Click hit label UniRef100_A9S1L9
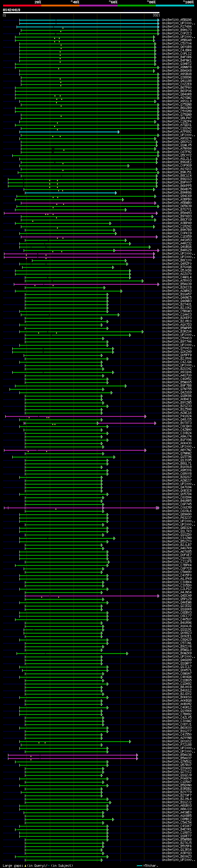The image size is (197, 868). [177, 101]
